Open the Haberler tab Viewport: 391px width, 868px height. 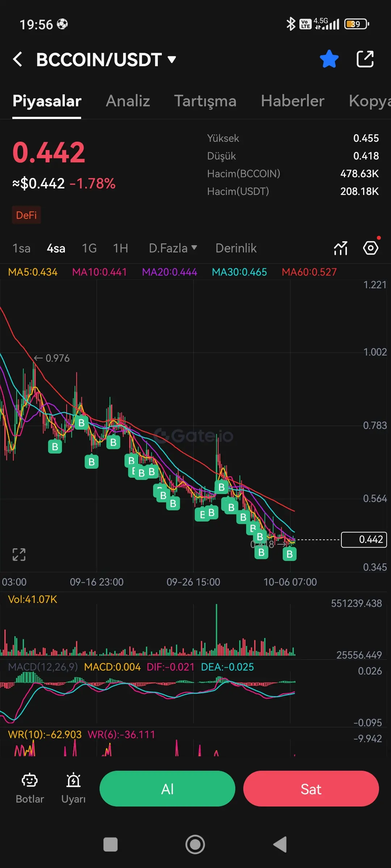pos(293,101)
